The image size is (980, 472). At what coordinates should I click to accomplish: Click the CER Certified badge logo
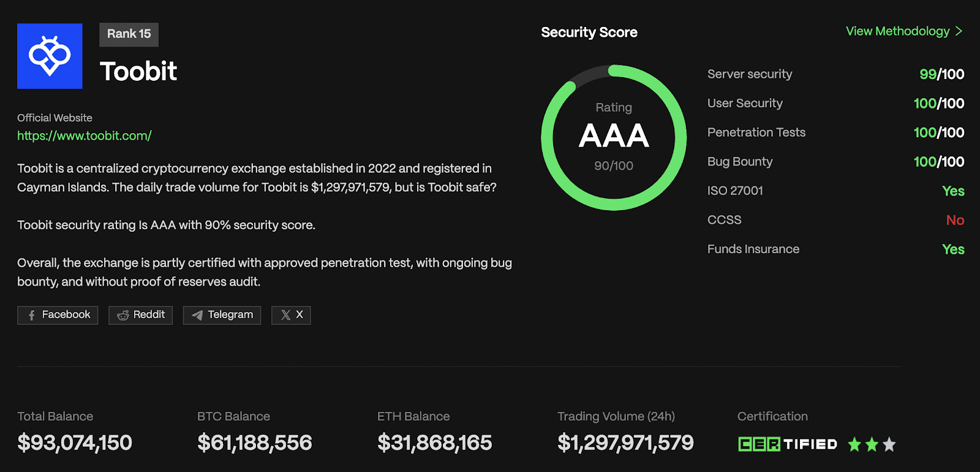tap(787, 444)
